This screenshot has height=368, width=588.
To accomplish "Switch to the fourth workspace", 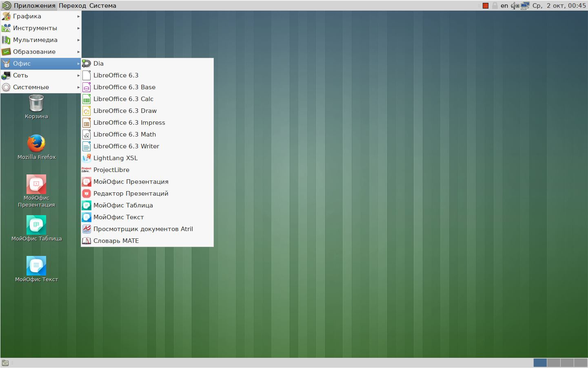I will 581,363.
